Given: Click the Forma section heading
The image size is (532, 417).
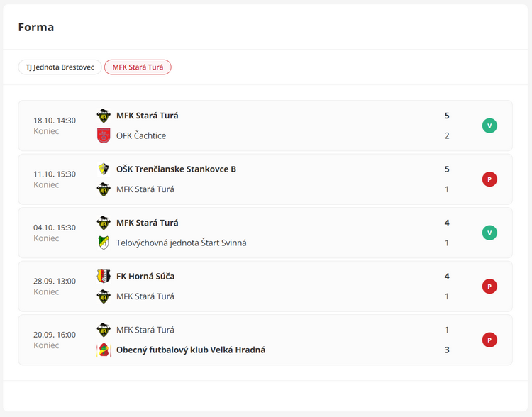Looking at the screenshot, I should 36,27.
